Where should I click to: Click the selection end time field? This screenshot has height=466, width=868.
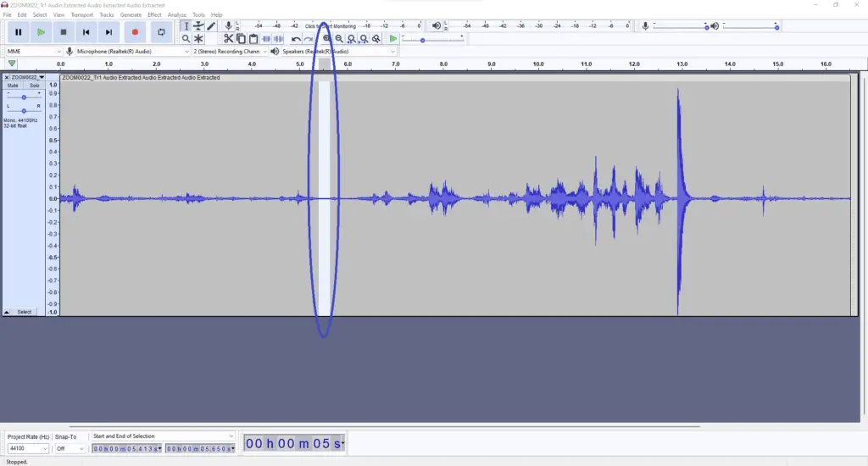[x=200, y=448]
